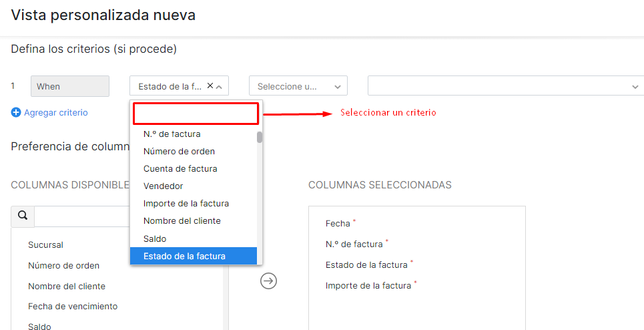Image resolution: width=644 pixels, height=330 pixels.
Task: Clear the Estado de la factura selection with X
Action: point(210,86)
